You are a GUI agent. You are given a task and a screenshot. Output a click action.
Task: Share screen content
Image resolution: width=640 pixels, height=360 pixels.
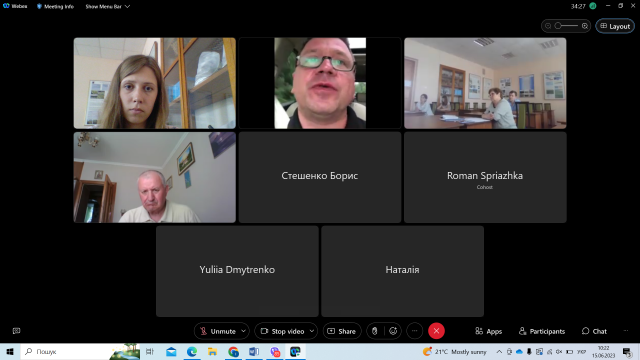pos(342,331)
